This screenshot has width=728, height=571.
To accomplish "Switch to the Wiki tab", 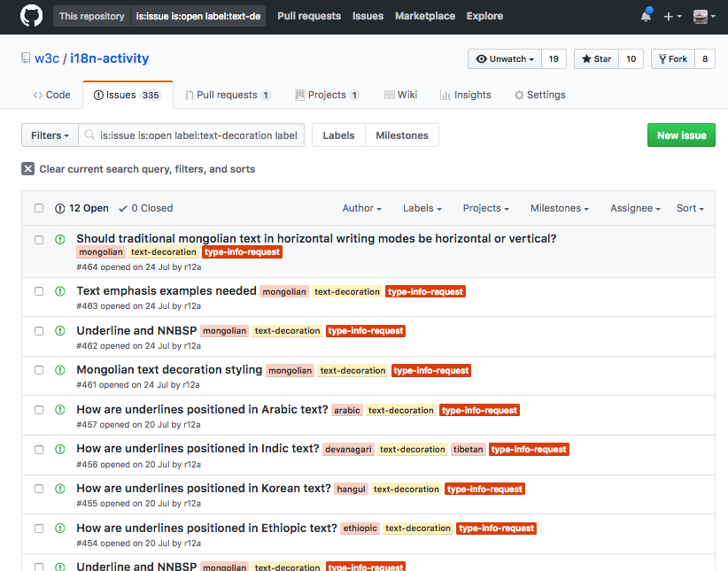I will pyautogui.click(x=400, y=95).
